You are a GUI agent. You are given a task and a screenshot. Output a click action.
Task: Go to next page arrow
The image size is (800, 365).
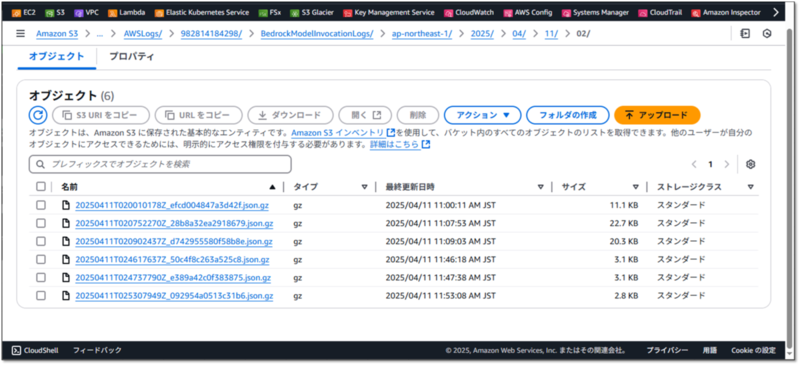point(727,164)
